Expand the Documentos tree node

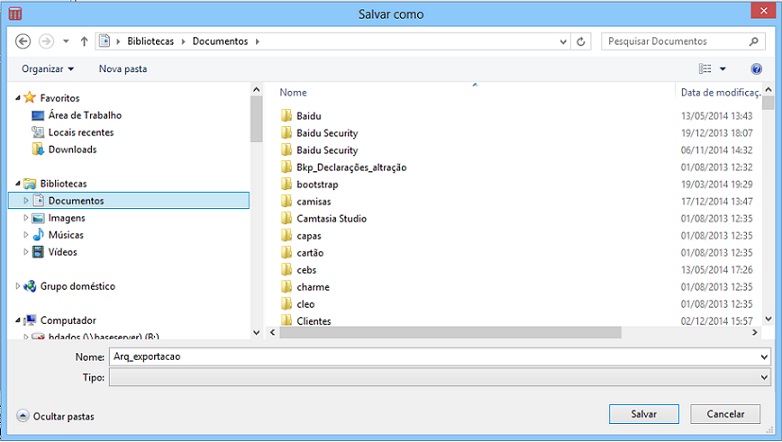[27, 201]
